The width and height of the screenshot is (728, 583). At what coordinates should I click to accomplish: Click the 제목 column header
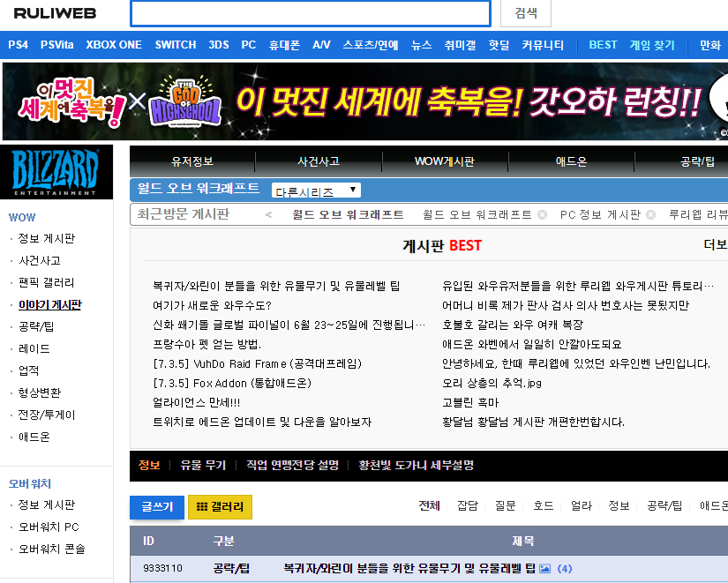522,542
